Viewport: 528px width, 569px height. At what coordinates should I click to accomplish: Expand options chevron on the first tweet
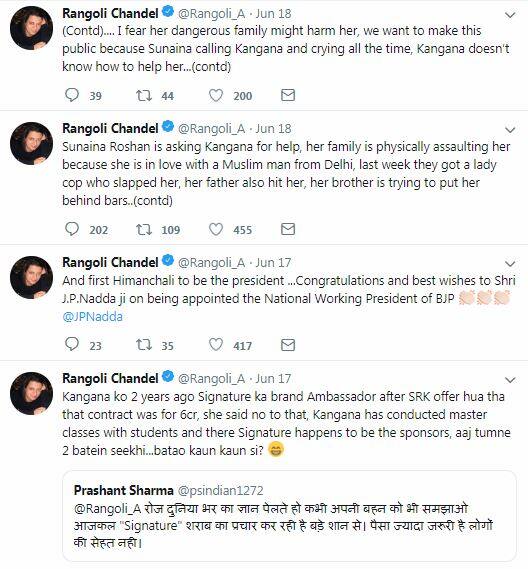point(510,15)
